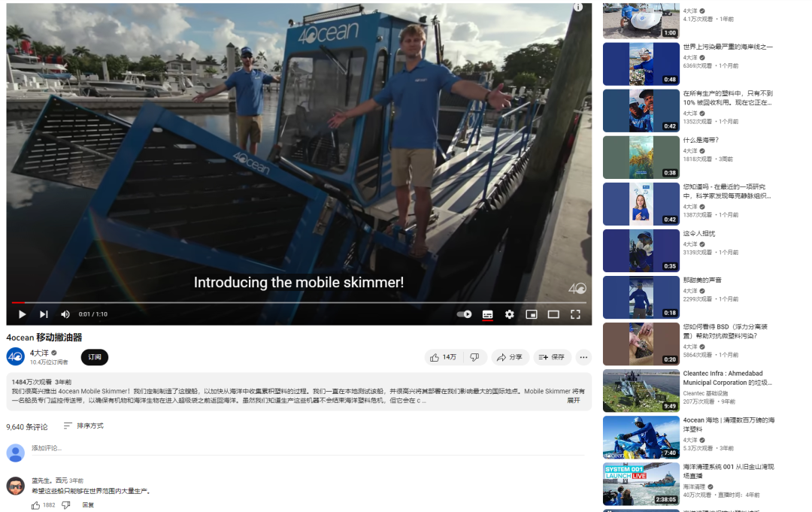Click the 添加评论 comment input field

(301, 449)
